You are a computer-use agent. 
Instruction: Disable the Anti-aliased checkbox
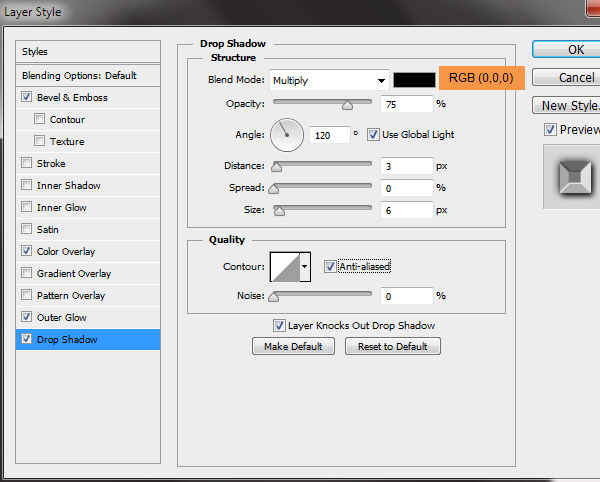pyautogui.click(x=330, y=267)
